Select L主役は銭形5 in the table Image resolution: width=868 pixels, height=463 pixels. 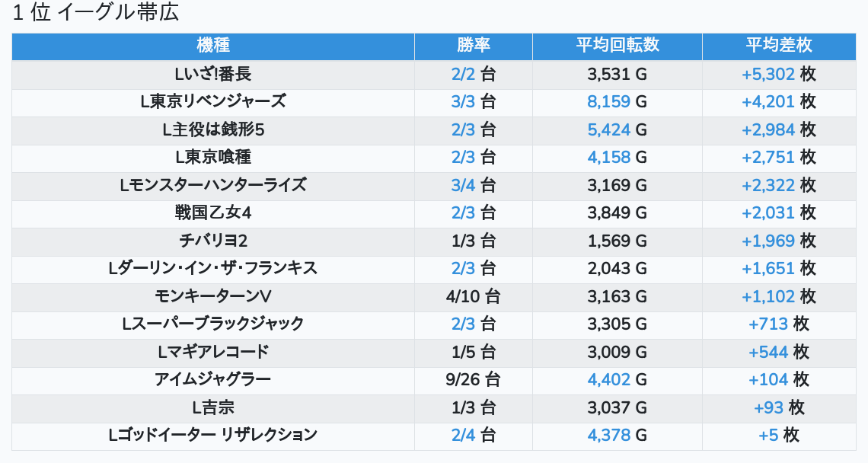[213, 129]
